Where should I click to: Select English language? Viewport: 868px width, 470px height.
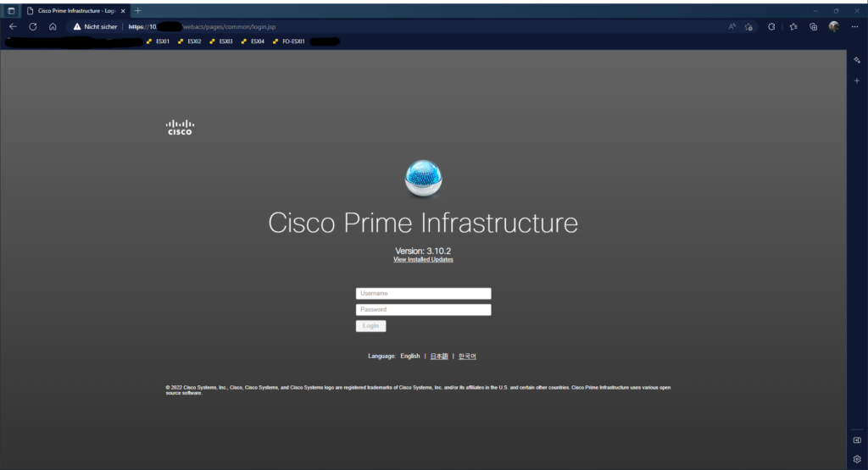click(410, 356)
